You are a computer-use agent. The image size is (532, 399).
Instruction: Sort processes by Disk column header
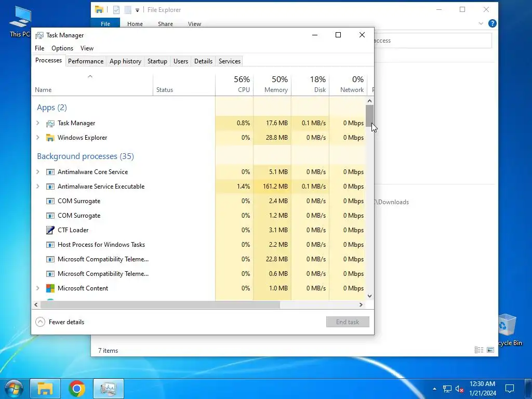pos(310,85)
